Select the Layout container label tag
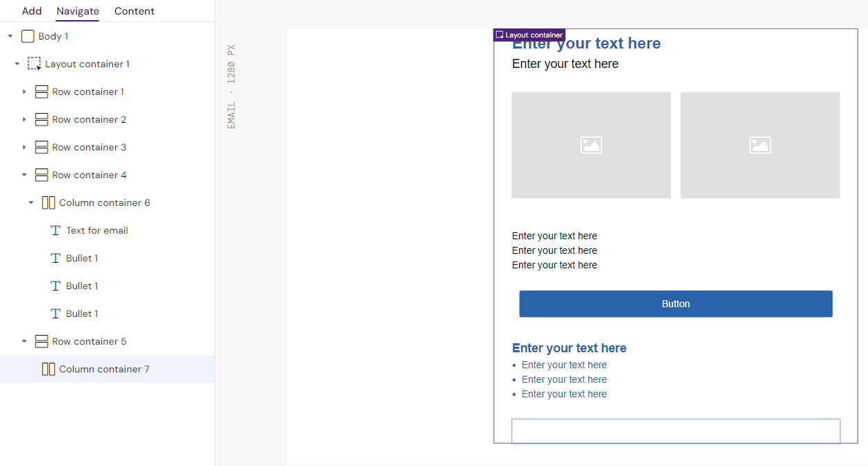The width and height of the screenshot is (868, 466). [x=529, y=35]
